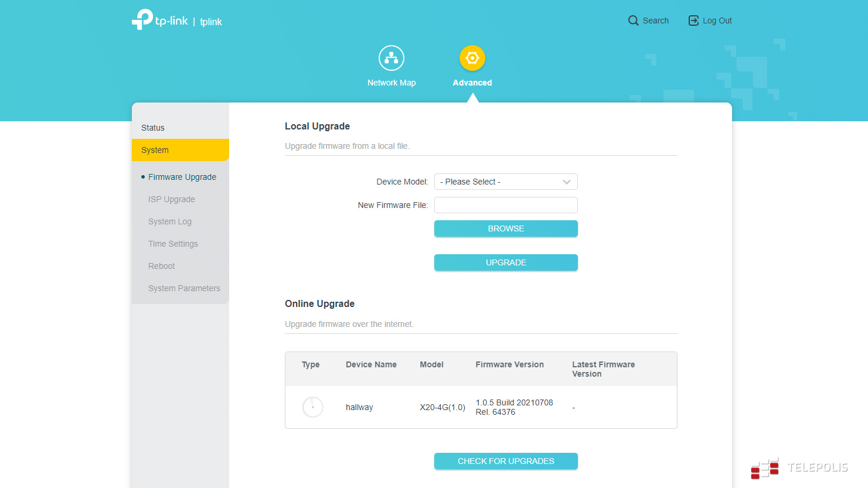This screenshot has height=488, width=868.
Task: Open Firmware Upgrade in the sidebar
Action: tap(182, 177)
